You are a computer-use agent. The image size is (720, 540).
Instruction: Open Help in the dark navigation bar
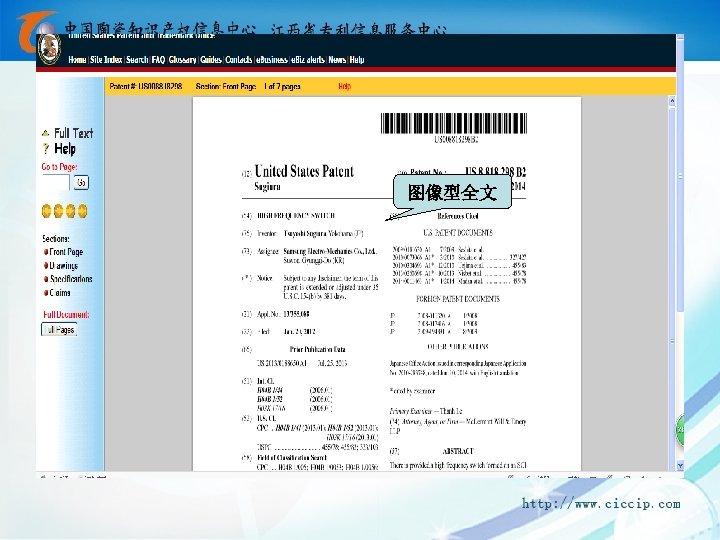click(x=357, y=60)
